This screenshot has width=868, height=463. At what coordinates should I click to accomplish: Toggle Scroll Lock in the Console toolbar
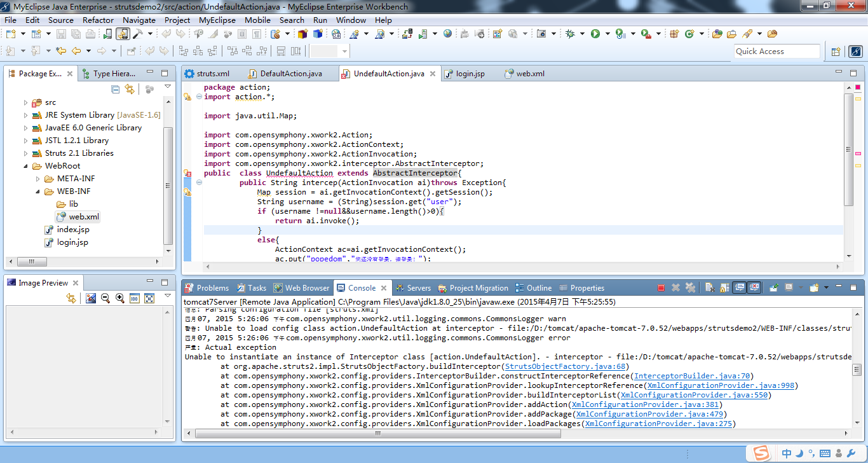coord(724,288)
